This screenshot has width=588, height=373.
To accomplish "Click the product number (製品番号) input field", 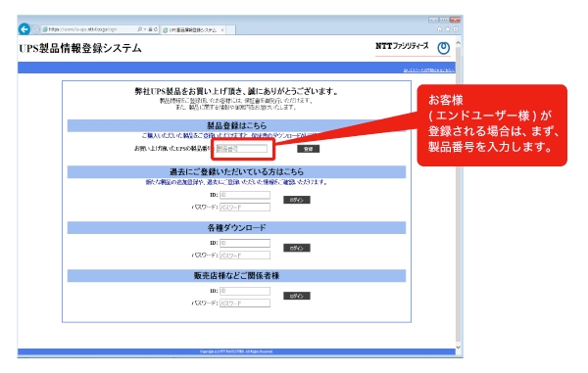I will [242, 149].
